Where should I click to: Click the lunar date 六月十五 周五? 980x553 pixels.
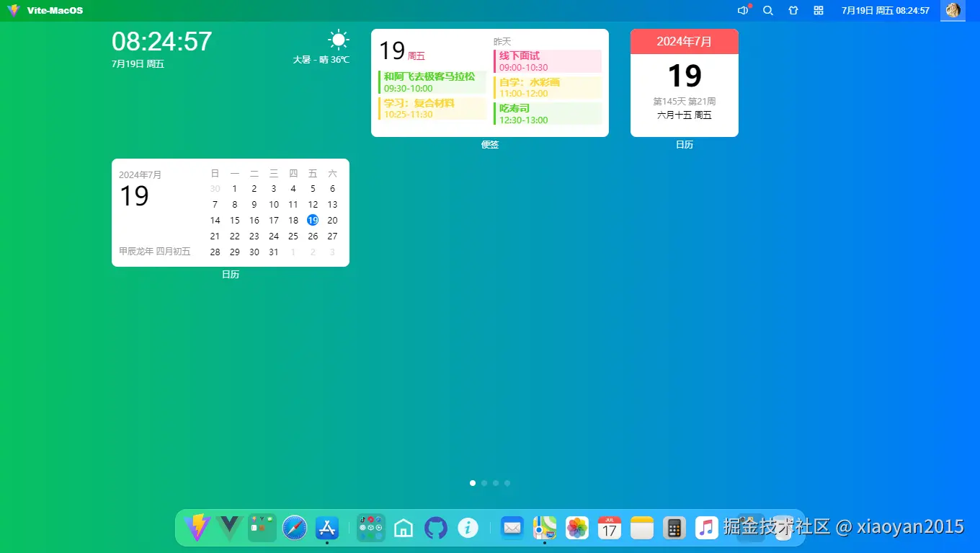(x=685, y=115)
